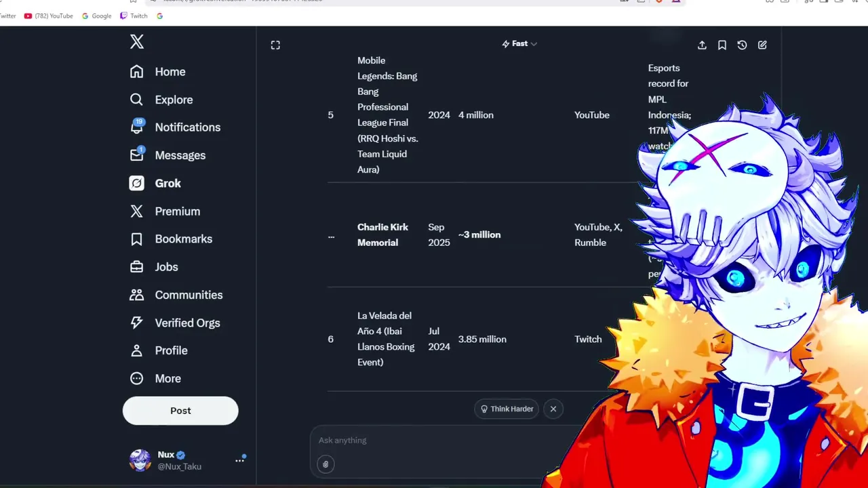Click the "La Velada del Año 4" event cell
Image resolution: width=868 pixels, height=488 pixels.
(x=386, y=339)
